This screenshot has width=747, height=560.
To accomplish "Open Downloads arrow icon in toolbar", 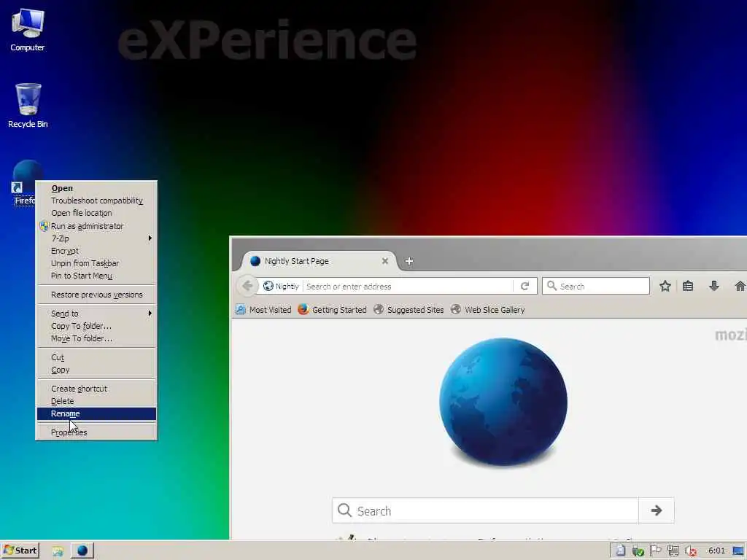I will coord(713,286).
